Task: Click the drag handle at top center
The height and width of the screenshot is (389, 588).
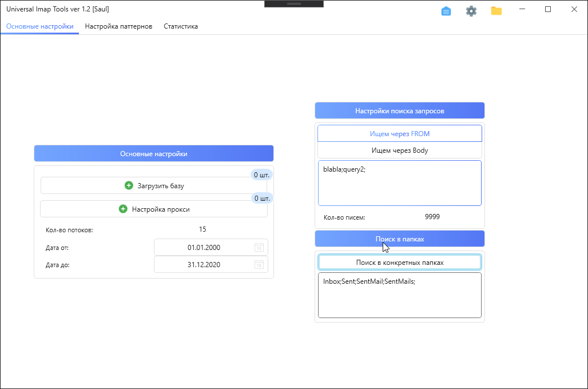Action: (294, 3)
